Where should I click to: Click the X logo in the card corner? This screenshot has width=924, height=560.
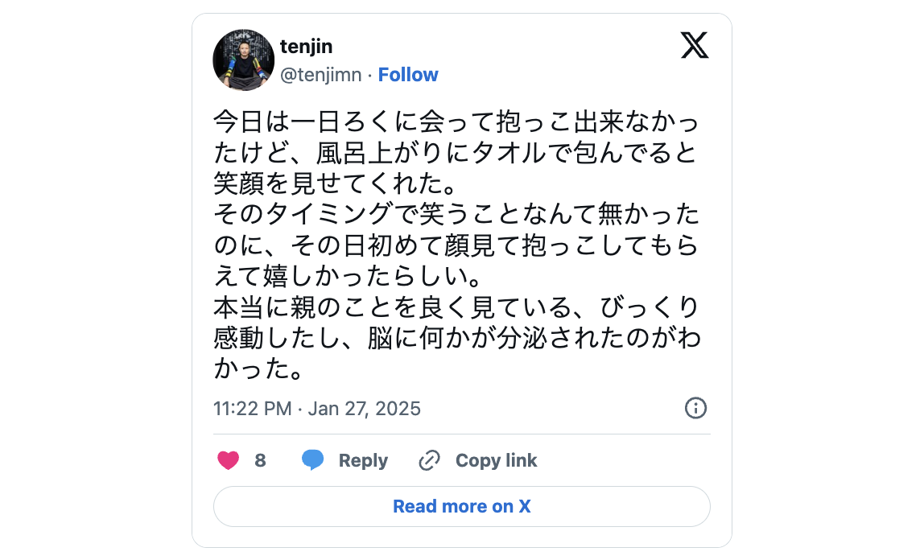coord(694,46)
